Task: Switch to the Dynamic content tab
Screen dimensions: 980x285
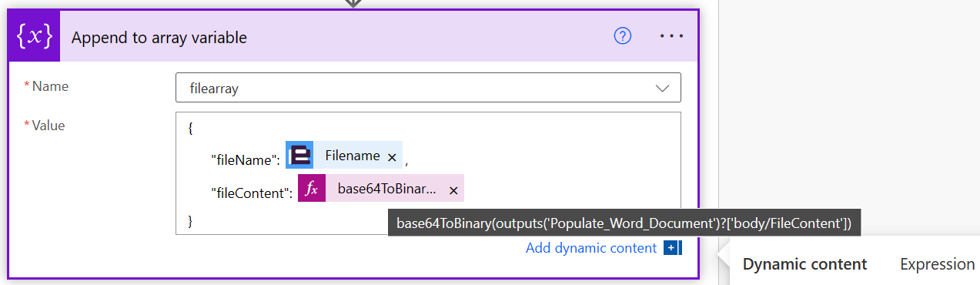Action: (804, 264)
